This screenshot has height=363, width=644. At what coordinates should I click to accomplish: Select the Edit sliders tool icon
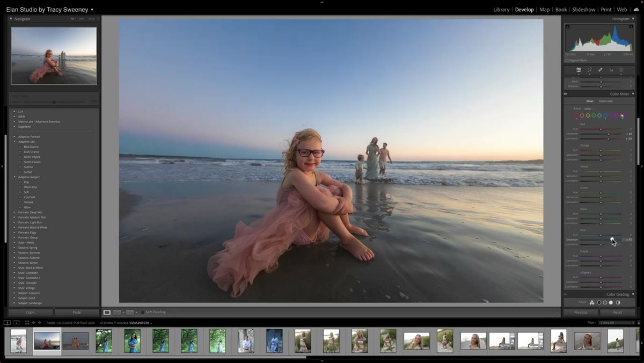[579, 70]
